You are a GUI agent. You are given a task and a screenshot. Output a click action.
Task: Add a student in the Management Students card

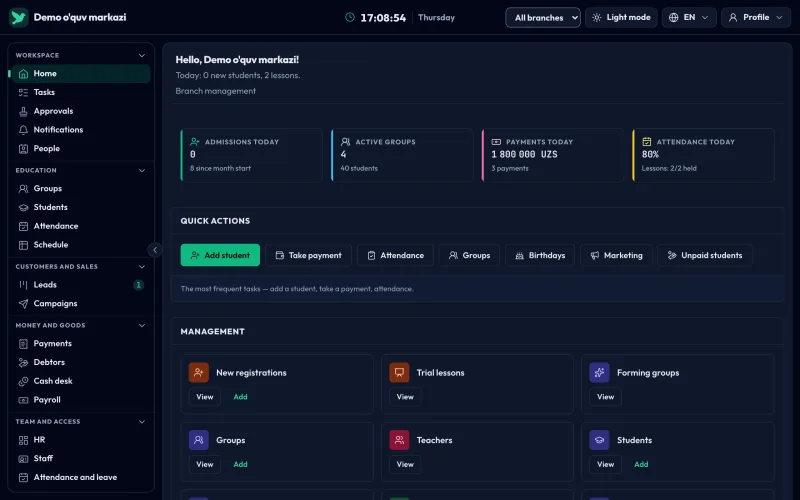point(641,464)
